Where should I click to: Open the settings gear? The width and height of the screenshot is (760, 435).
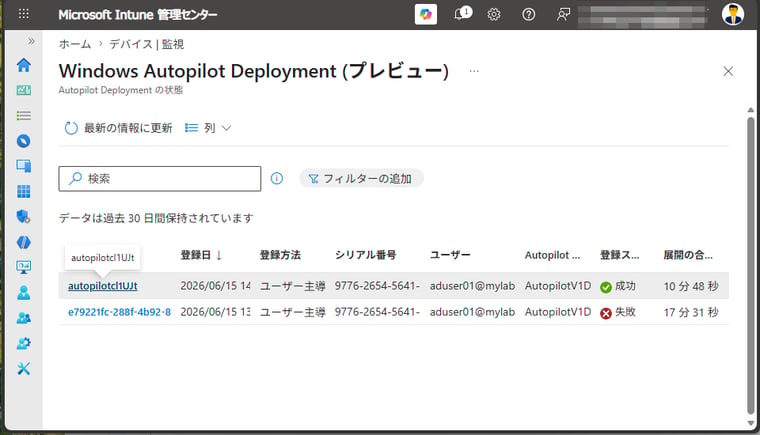[x=494, y=15]
